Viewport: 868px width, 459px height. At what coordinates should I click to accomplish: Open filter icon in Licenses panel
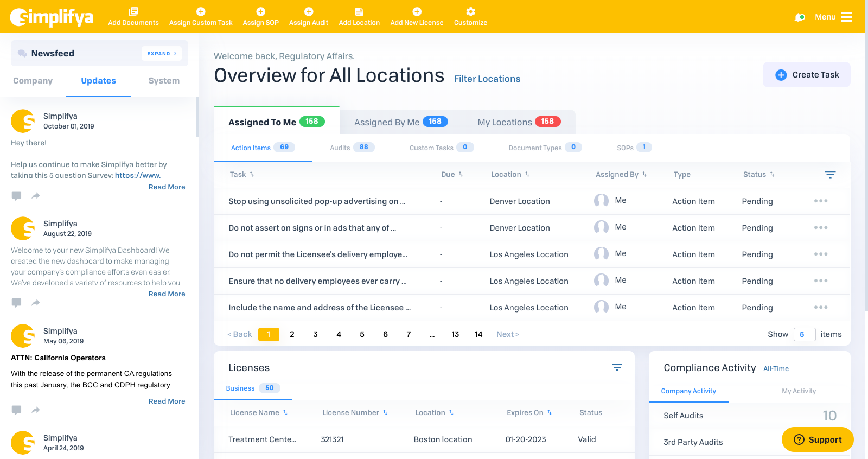617,367
